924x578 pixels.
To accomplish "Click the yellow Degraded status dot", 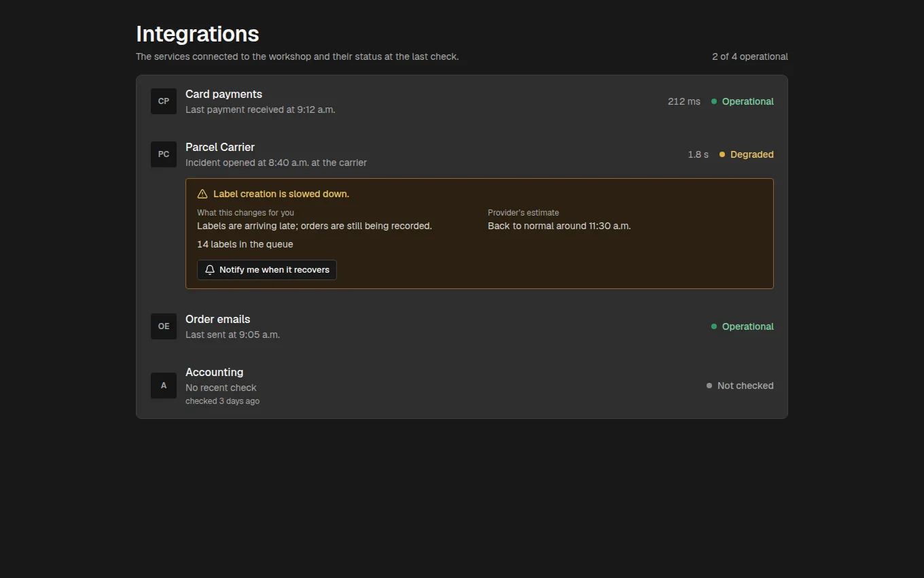I will pyautogui.click(x=722, y=154).
